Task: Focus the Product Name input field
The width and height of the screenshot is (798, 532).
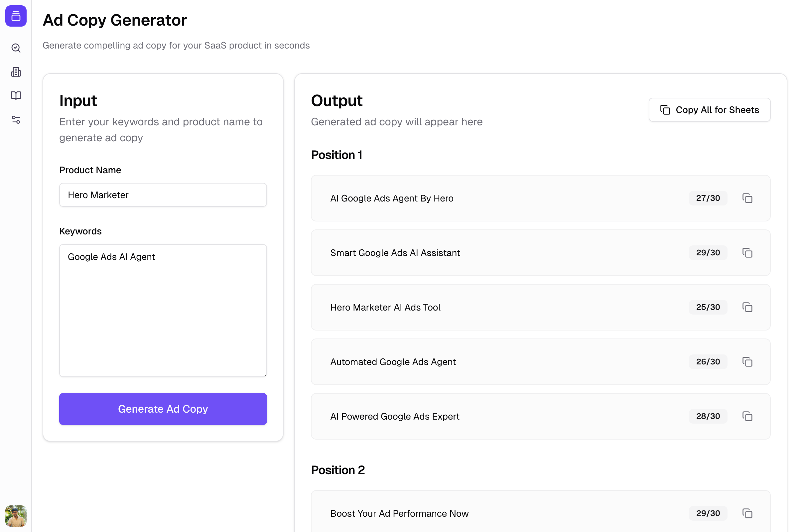Action: tap(163, 195)
